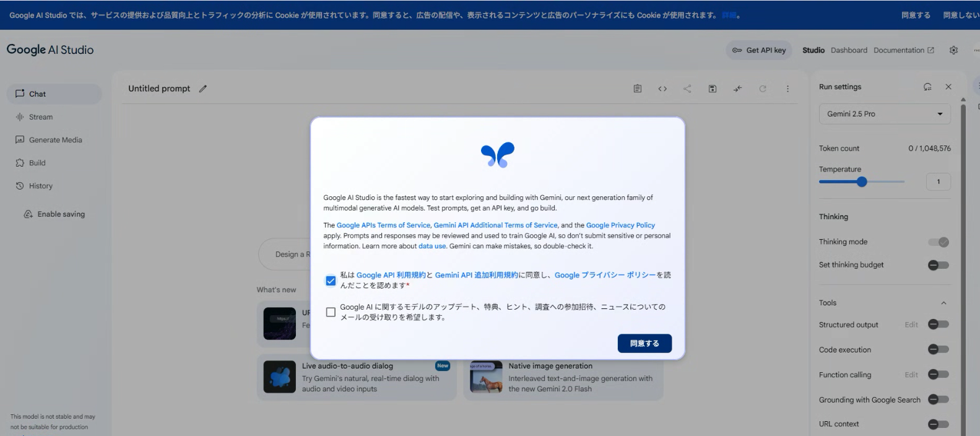The height and width of the screenshot is (436, 980).
Task: Toggle the Thinking mode switch
Action: 939,242
